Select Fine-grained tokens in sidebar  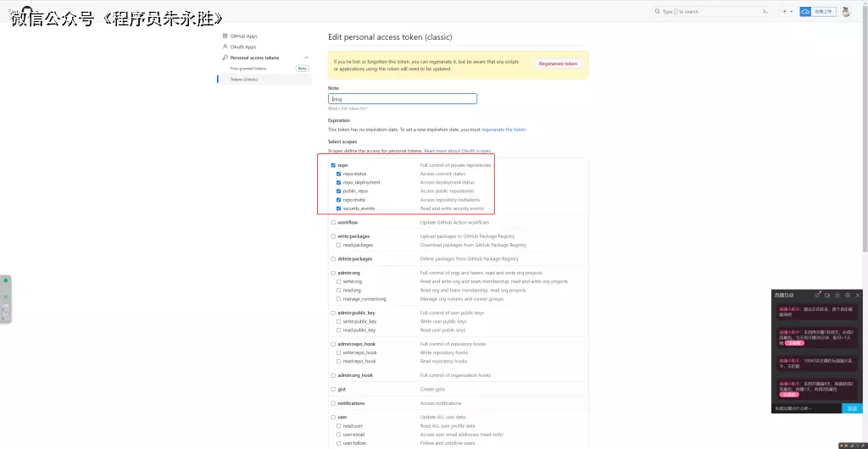click(248, 69)
